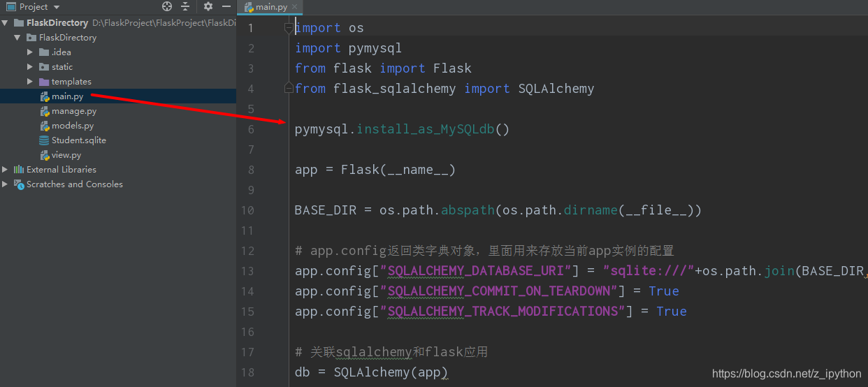Select the templates folder label

(71, 82)
